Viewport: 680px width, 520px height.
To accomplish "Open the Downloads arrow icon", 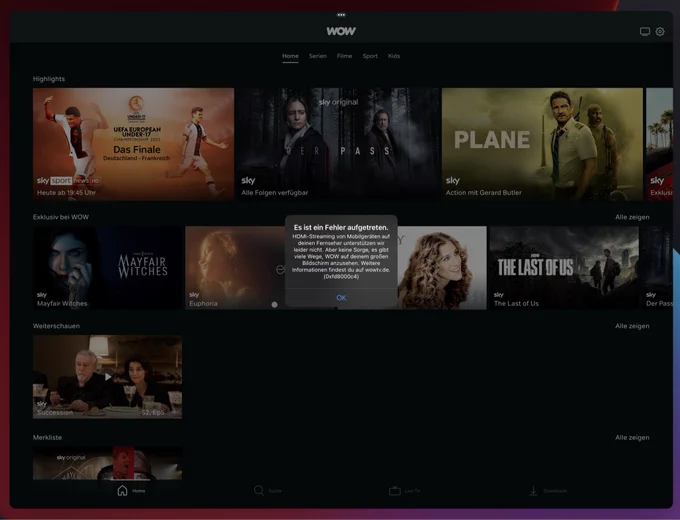I will [x=533, y=491].
